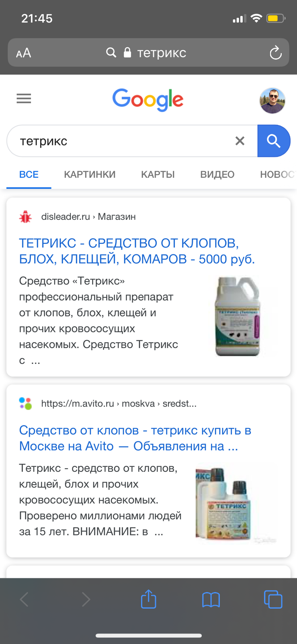
Task: Go back to the previous page
Action: [24, 600]
